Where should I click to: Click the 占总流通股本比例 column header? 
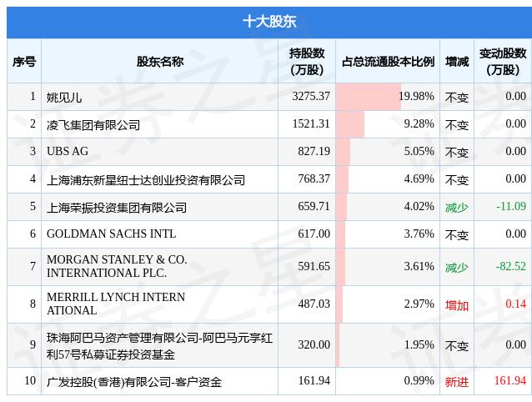[x=388, y=61]
